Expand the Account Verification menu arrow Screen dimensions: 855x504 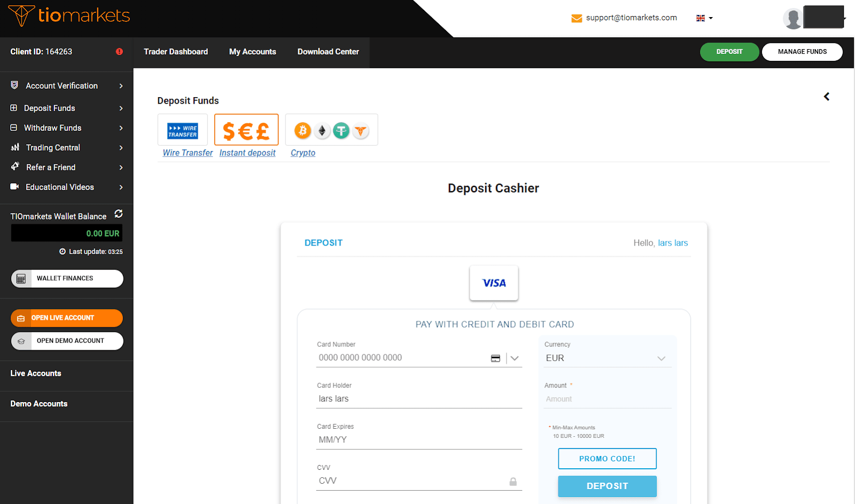121,86
